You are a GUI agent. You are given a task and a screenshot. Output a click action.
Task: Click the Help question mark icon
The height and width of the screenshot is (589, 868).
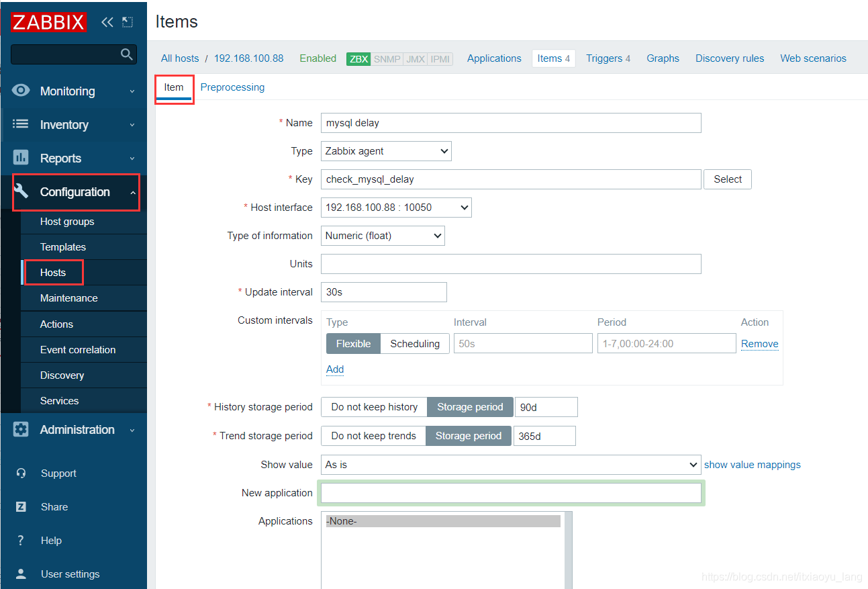coord(21,541)
